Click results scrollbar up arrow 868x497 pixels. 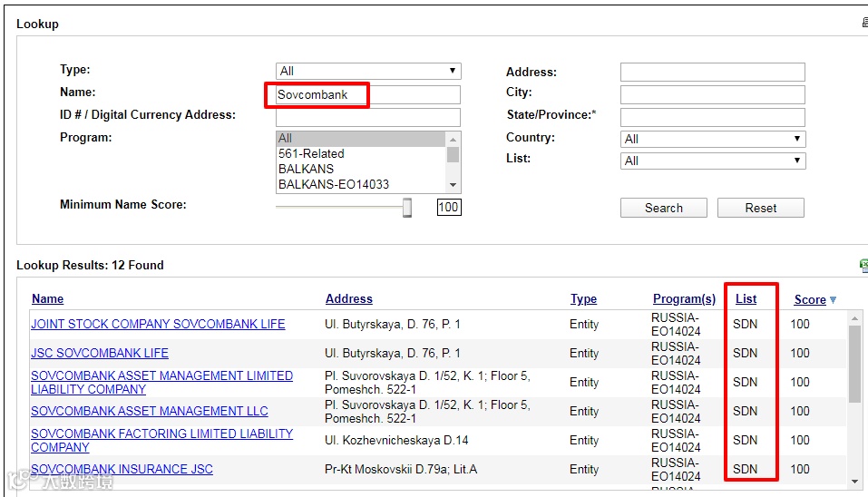(x=854, y=318)
